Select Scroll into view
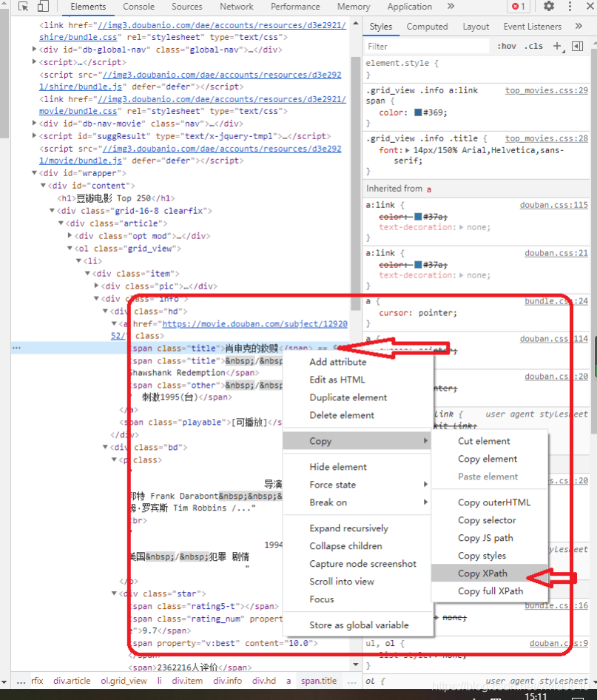 pyautogui.click(x=342, y=582)
